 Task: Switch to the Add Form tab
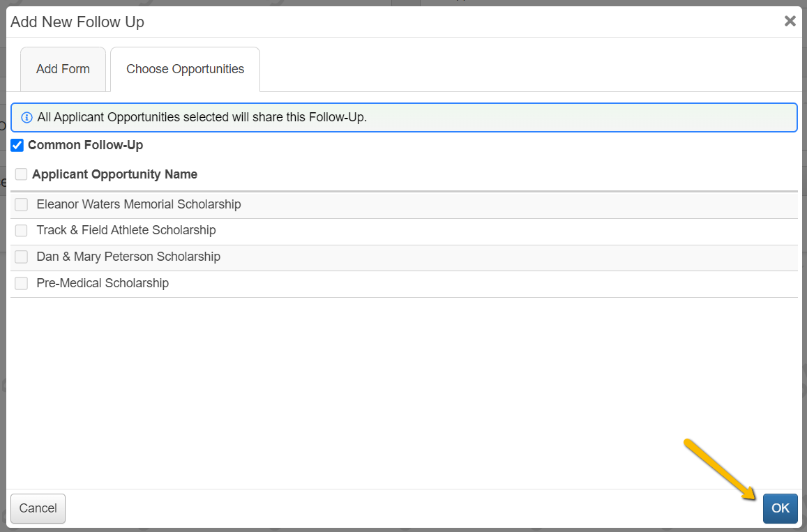[x=63, y=69]
